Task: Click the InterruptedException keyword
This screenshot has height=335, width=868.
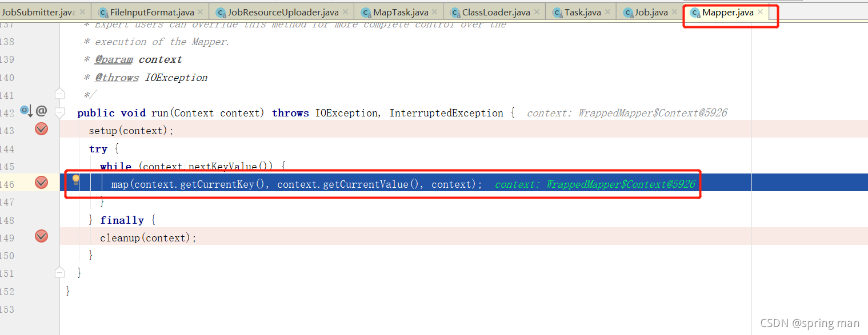Action: (446, 113)
